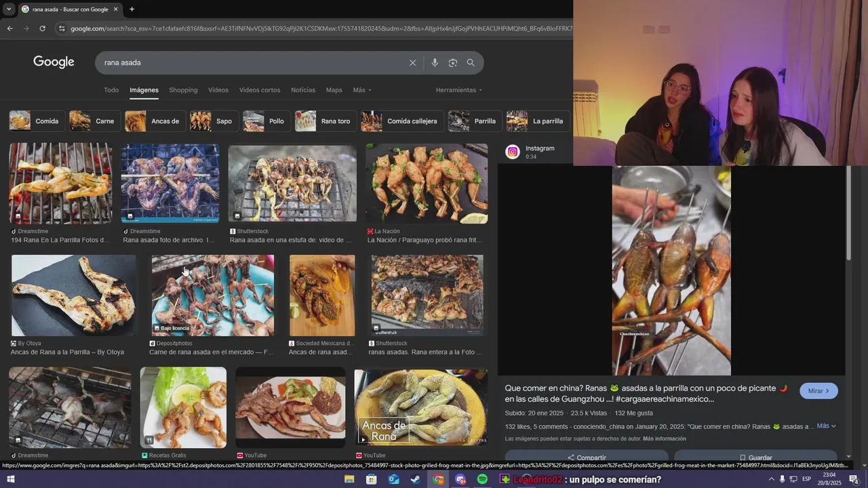
Task: Expand the Más dropdown
Action: 362,90
